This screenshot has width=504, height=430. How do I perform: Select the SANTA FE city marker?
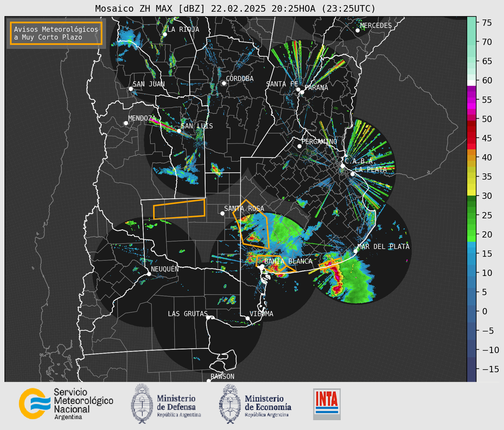(298, 89)
